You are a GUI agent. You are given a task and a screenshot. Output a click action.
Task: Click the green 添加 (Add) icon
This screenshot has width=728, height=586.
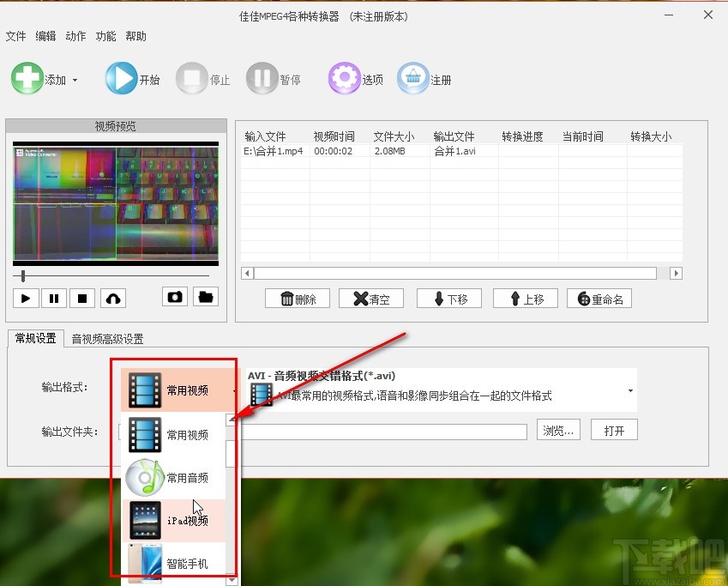click(x=28, y=77)
